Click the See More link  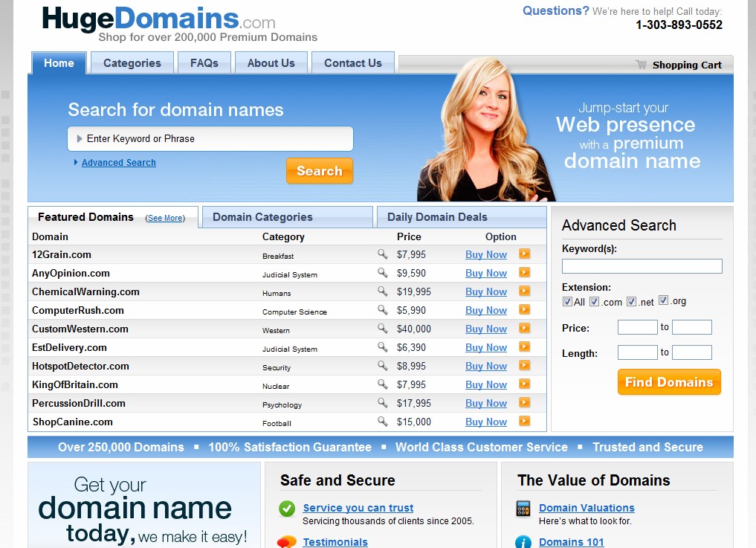[x=165, y=218]
